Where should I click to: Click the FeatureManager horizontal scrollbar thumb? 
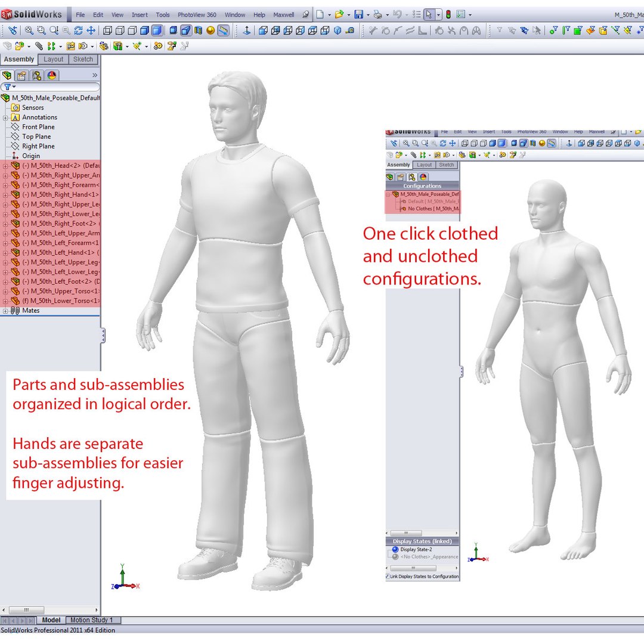[26, 610]
